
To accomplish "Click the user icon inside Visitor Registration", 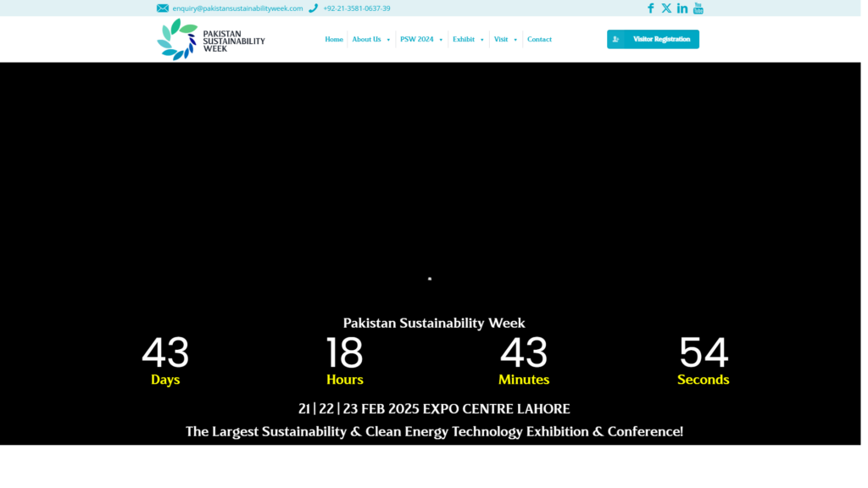I will [x=616, y=39].
